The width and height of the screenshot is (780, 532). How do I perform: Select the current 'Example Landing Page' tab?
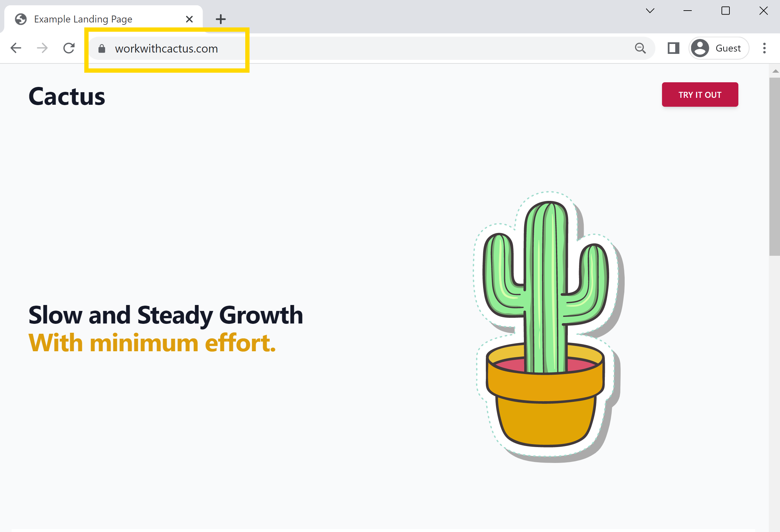coord(104,19)
